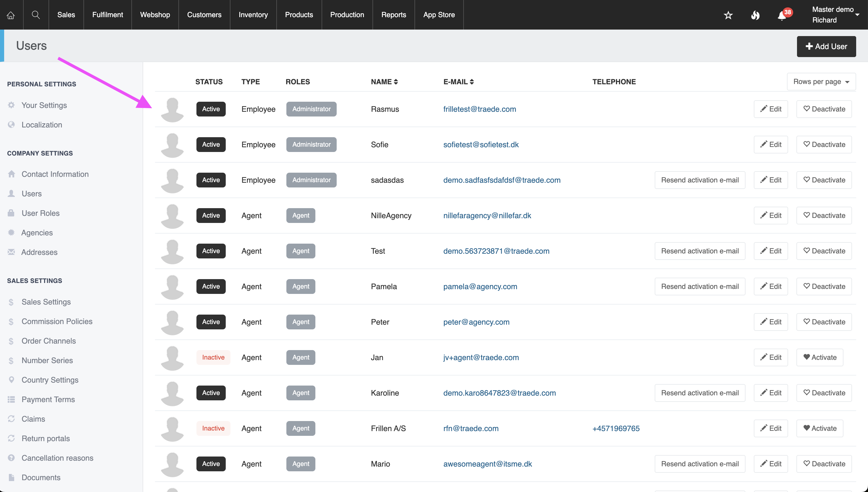The height and width of the screenshot is (492, 868).
Task: Click Rasmus's avatar thumbnail
Action: pyautogui.click(x=172, y=109)
